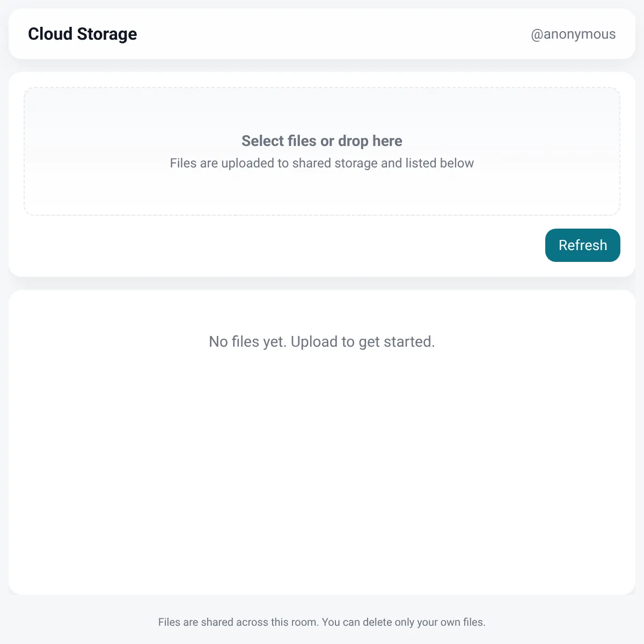Click the word 'Storage' in the header
Screen dimensions: 644x644
[x=107, y=34]
